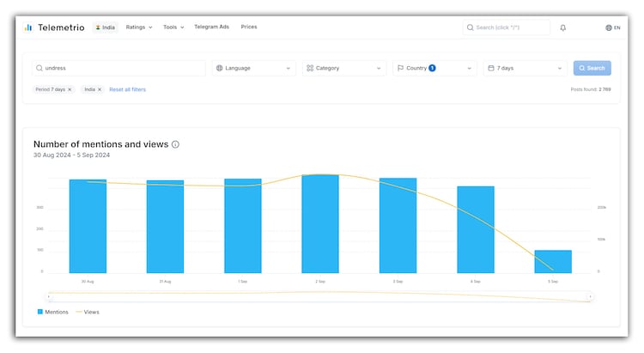Click the blue Search button
This screenshot has height=353, width=644.
pyautogui.click(x=592, y=68)
